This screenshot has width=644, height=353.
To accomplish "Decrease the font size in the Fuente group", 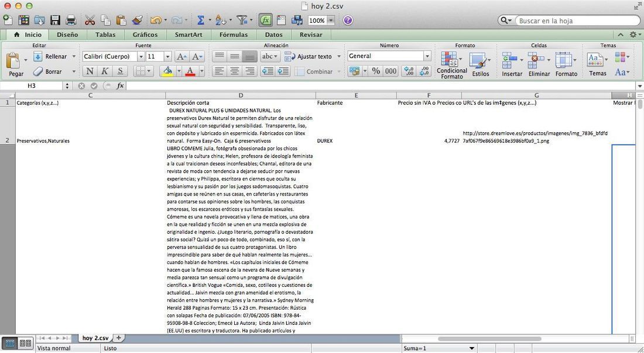I will 197,57.
